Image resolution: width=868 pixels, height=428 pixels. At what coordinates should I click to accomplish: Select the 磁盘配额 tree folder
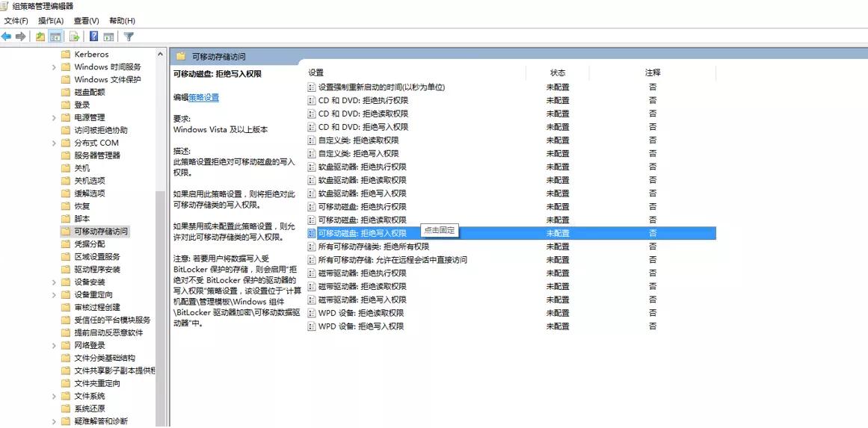coord(90,93)
